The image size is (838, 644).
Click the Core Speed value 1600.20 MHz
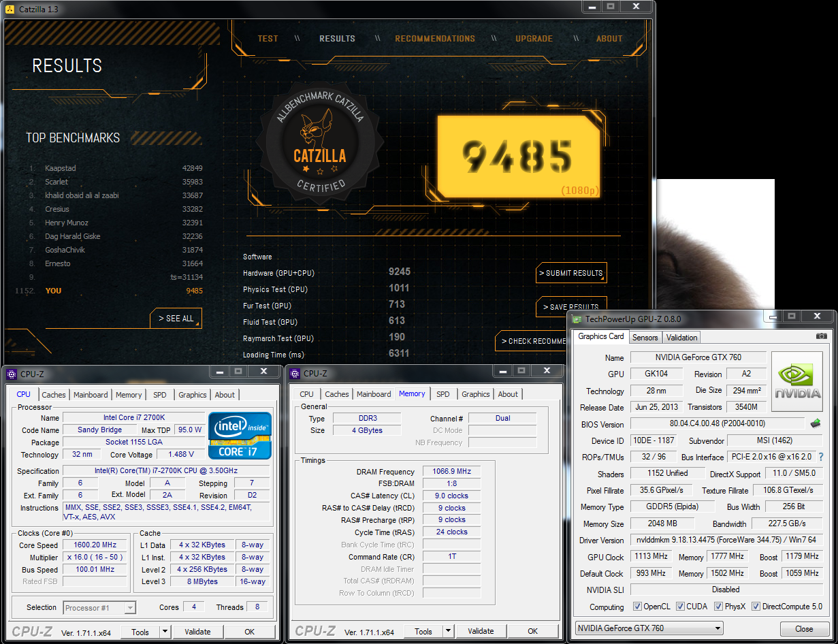pos(95,545)
